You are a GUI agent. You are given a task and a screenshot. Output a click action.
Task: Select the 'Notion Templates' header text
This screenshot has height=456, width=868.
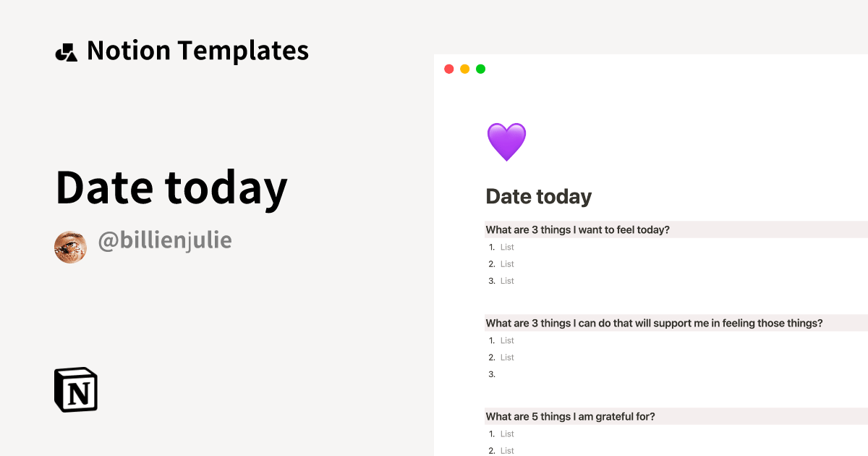(197, 50)
